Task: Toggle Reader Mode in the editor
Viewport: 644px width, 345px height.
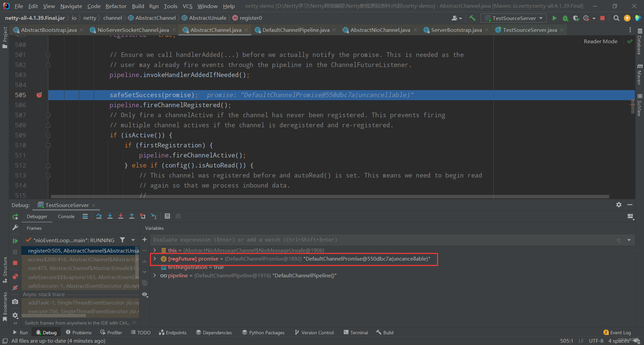Action: pyautogui.click(x=600, y=41)
